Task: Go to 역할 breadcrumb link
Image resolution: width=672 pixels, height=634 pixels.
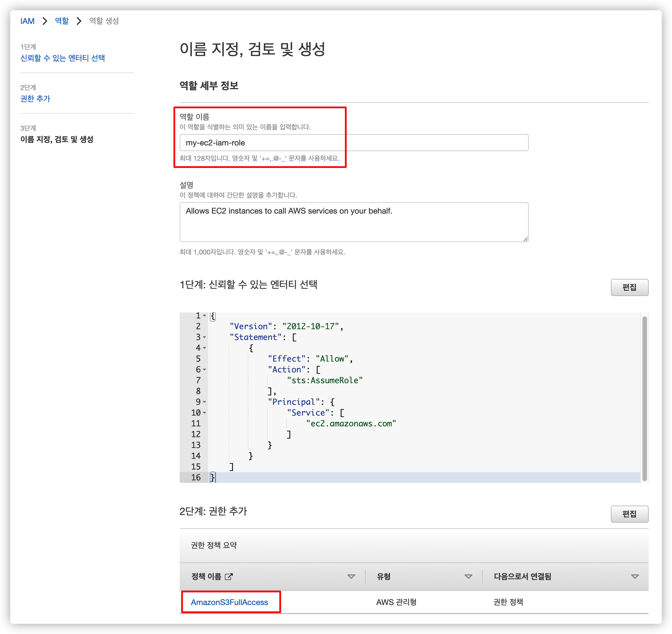Action: tap(62, 21)
